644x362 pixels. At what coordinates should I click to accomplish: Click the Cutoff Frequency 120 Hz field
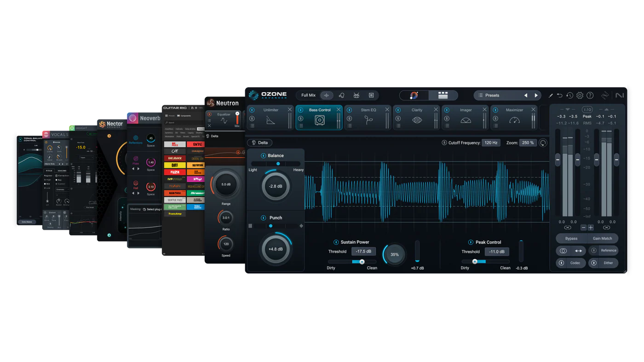coord(491,143)
